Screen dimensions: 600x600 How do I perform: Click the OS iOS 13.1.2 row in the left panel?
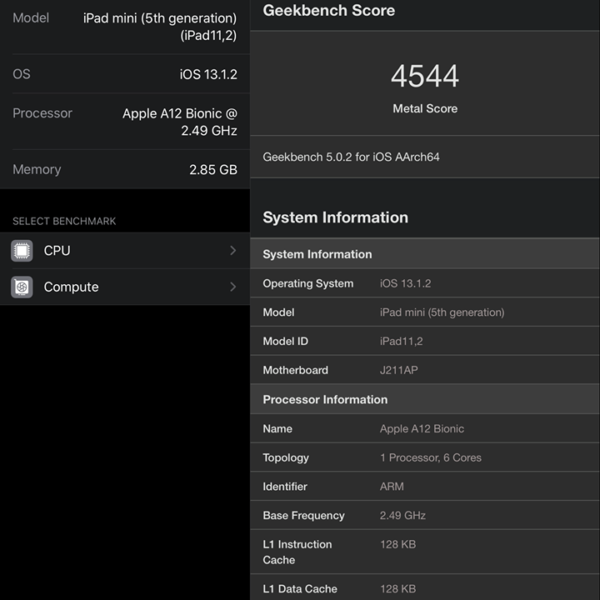[125, 75]
